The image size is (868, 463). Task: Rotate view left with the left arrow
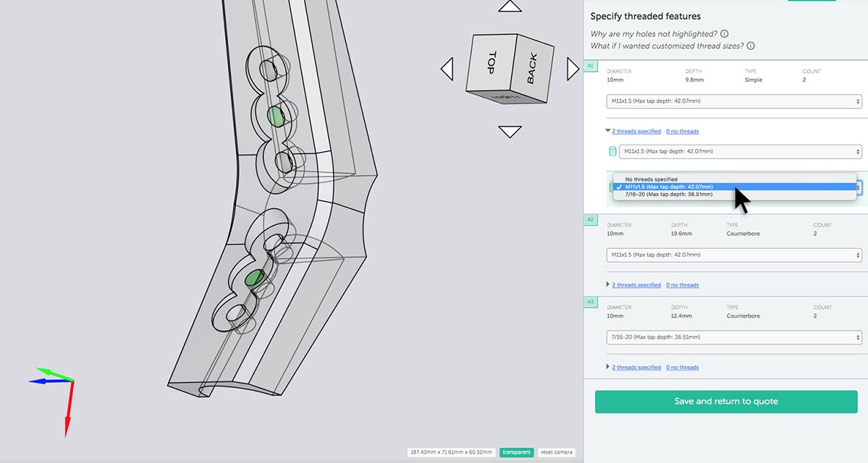[x=447, y=69]
